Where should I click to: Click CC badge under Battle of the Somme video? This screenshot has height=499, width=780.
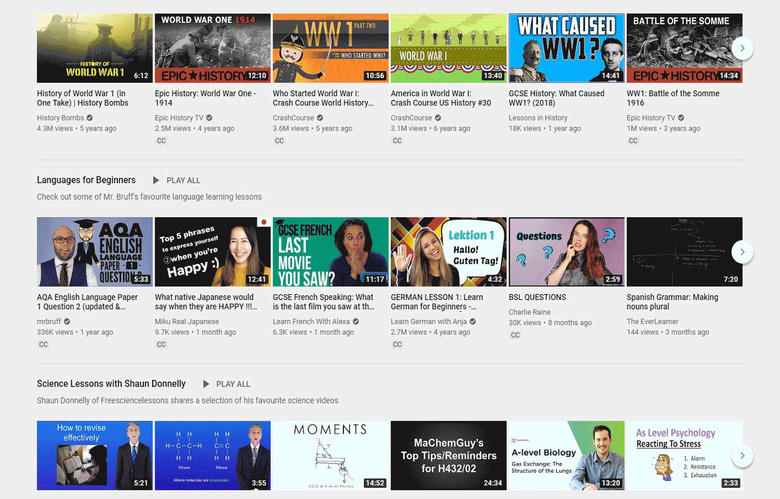click(x=633, y=141)
